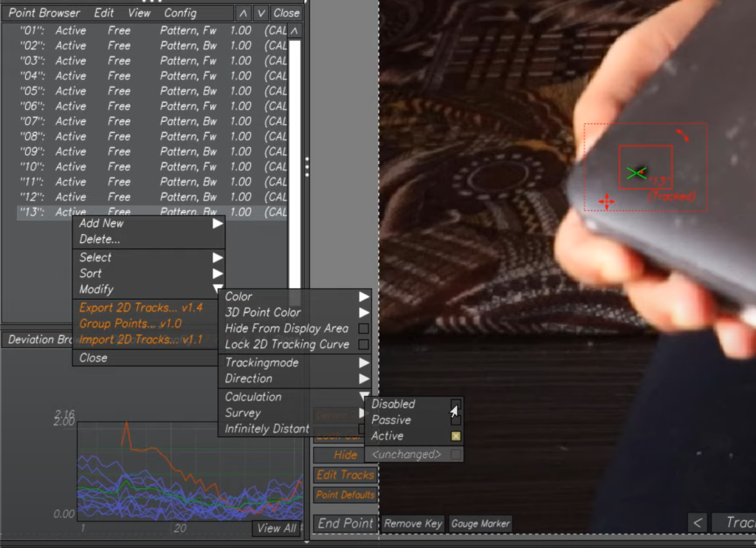Click the Point Defaults button
The height and width of the screenshot is (548, 756).
(346, 495)
